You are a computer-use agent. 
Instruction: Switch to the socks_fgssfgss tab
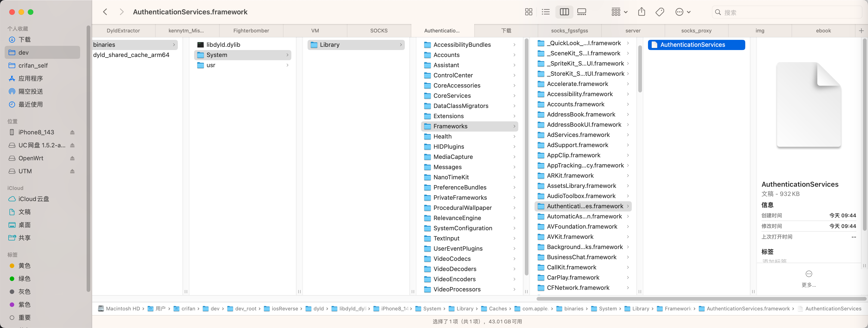coord(569,31)
